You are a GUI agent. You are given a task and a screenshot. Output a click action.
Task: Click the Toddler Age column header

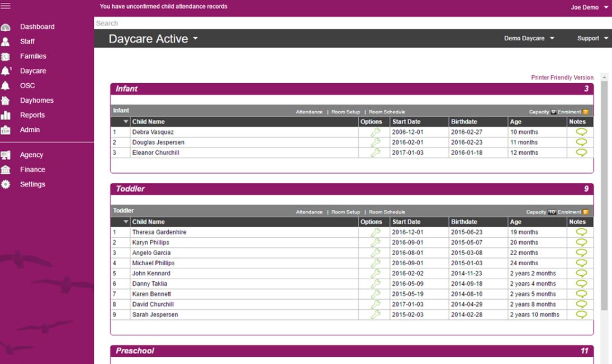[537, 222]
